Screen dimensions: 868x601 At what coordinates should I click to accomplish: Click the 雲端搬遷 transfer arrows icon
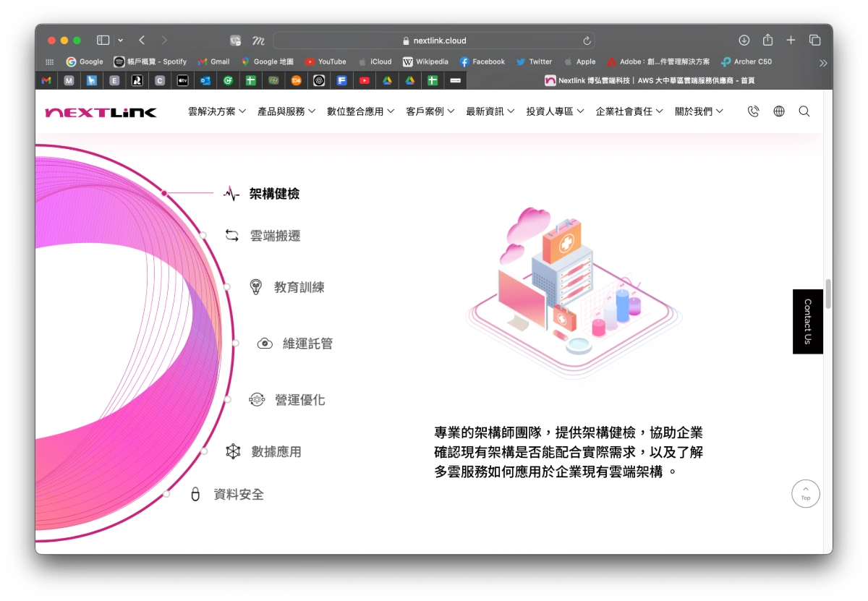[x=232, y=235]
